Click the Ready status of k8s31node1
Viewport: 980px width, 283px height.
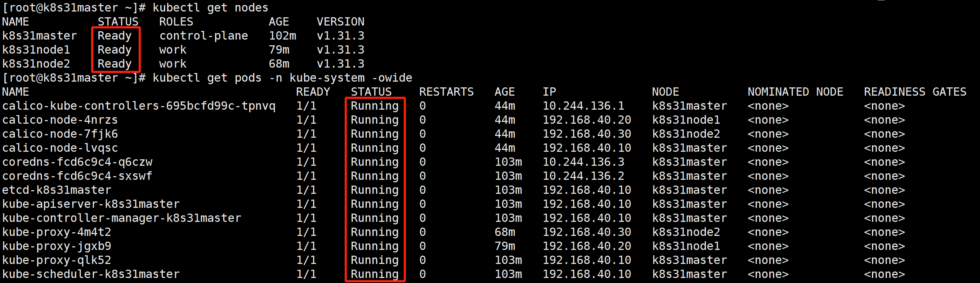point(115,50)
